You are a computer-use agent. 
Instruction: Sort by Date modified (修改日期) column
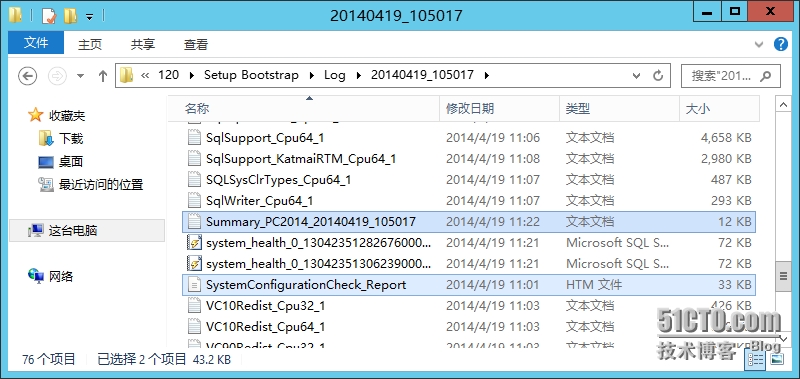click(499, 109)
